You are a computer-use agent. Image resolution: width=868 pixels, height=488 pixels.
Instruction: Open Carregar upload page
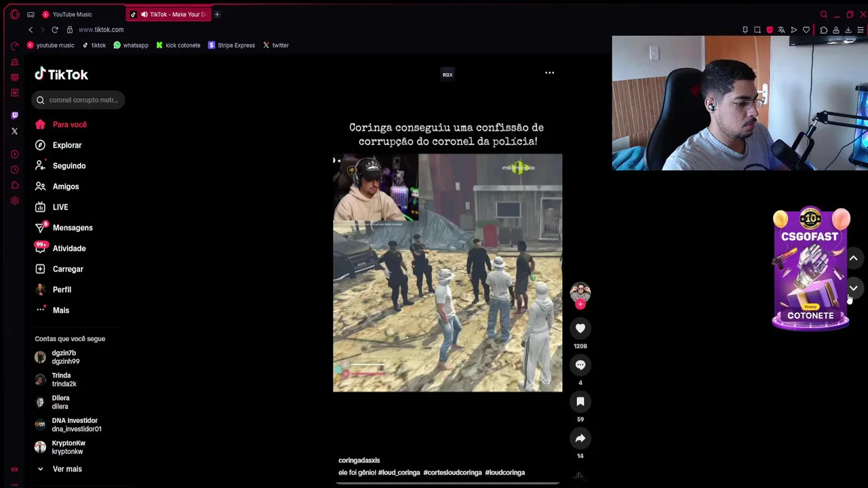click(59, 269)
